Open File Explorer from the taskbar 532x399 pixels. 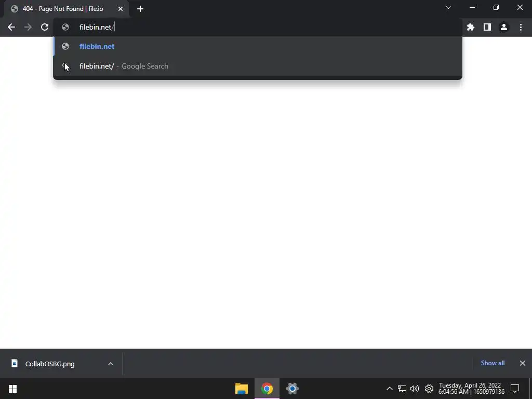click(242, 389)
